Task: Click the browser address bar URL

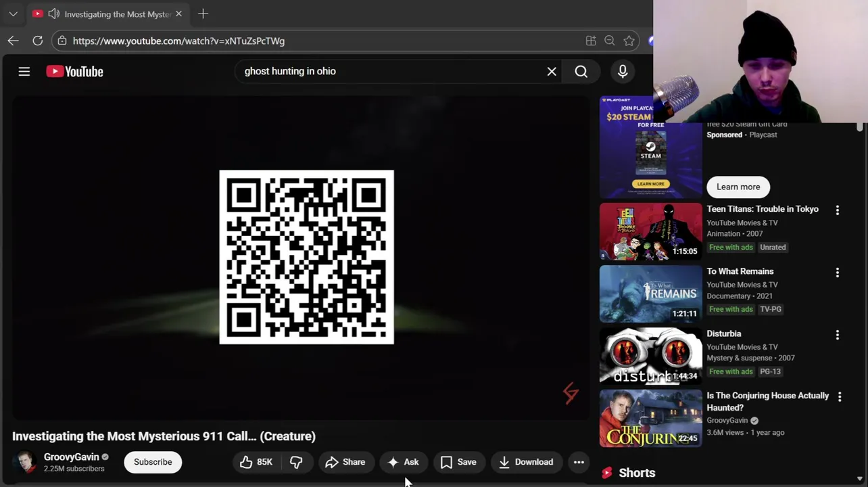Action: (x=178, y=41)
